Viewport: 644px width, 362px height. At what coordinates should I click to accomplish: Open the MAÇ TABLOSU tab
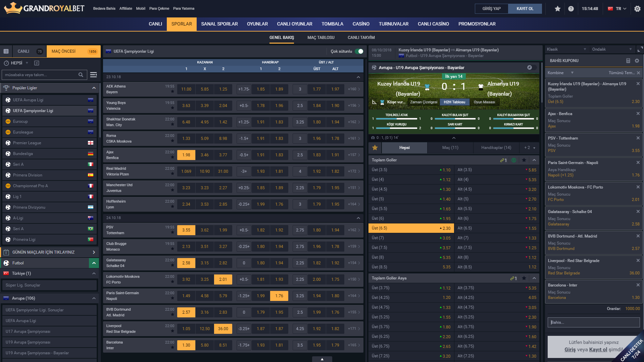coord(320,38)
